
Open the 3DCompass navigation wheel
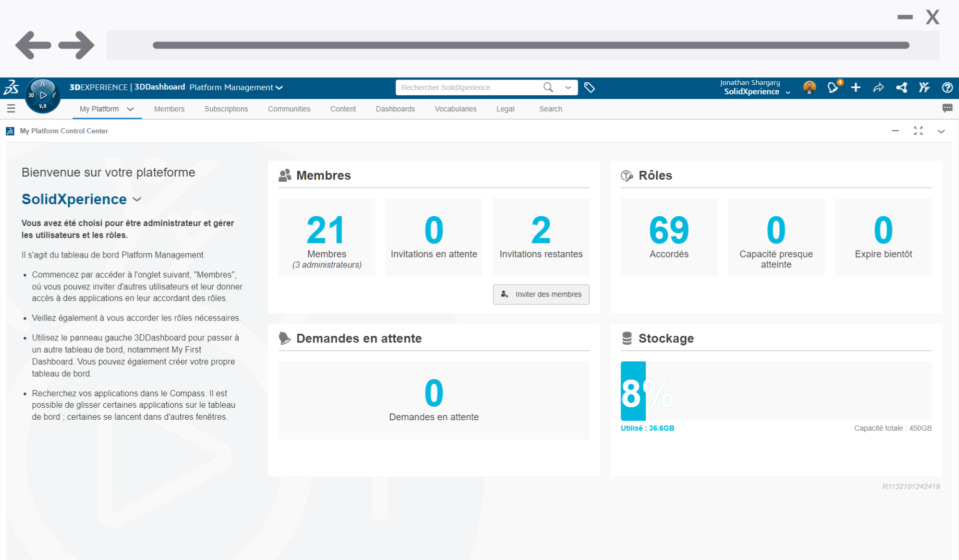[42, 95]
